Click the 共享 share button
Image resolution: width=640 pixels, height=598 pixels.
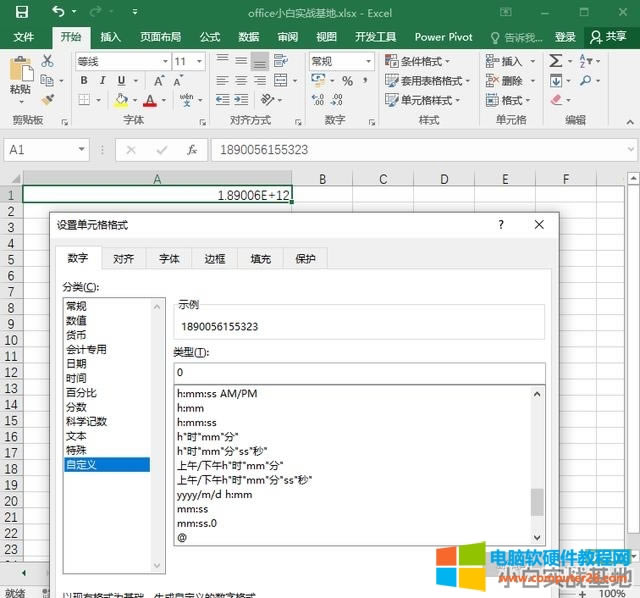(609, 37)
